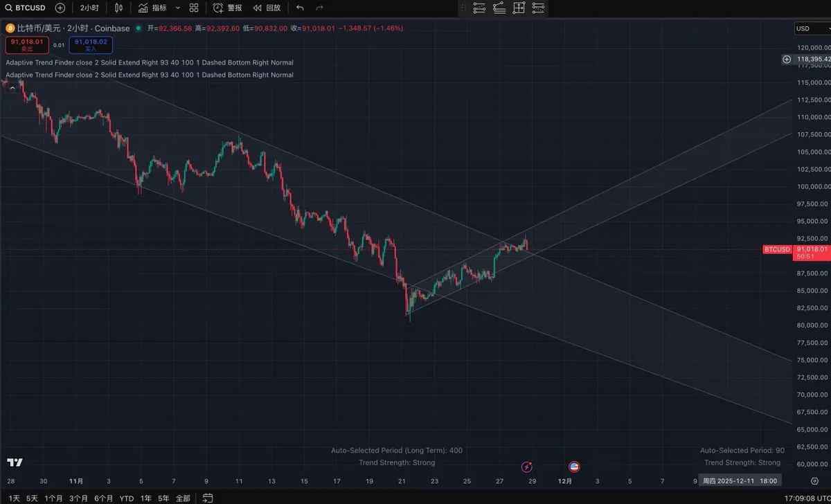The width and height of the screenshot is (831, 504).
Task: Change the candlestick chart type
Action: tap(118, 8)
